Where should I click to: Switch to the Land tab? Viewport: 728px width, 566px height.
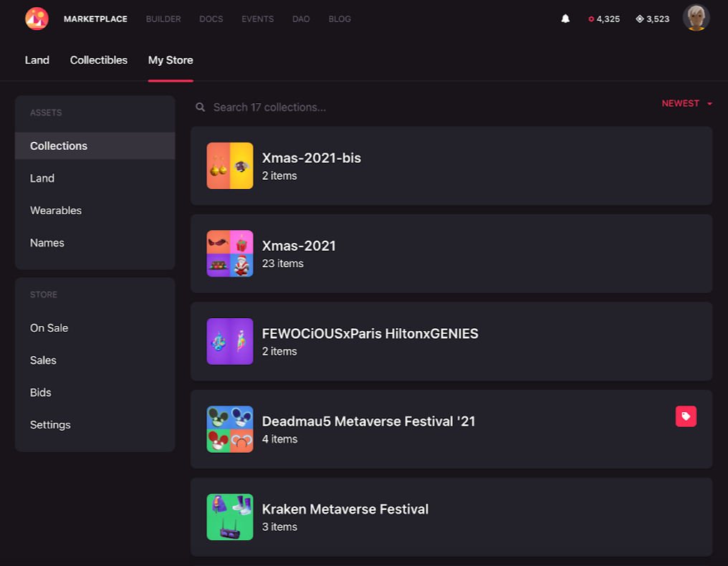pos(37,60)
